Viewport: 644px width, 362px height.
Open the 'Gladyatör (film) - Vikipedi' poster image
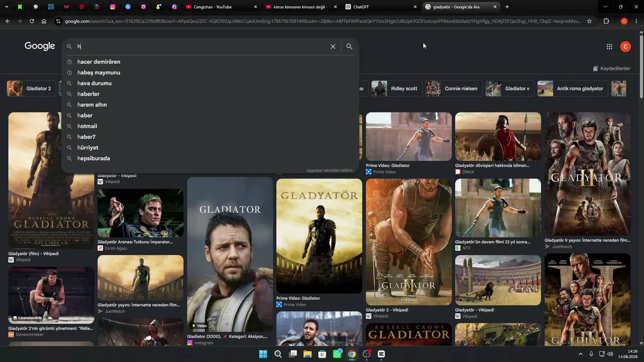51,180
